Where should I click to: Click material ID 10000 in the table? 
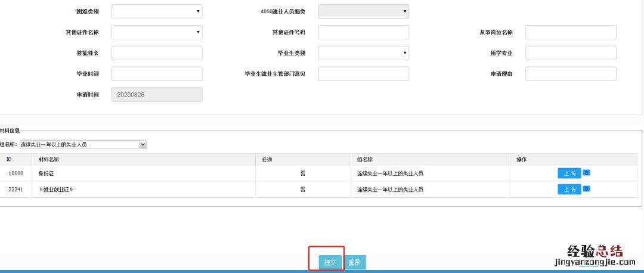(x=16, y=173)
